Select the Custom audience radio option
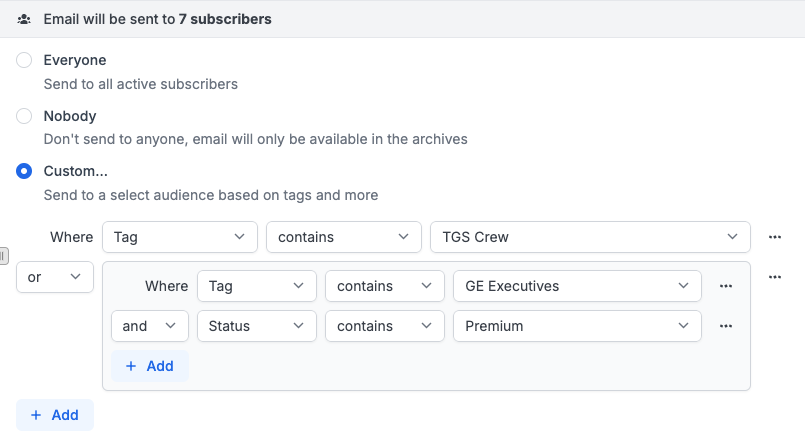 [x=24, y=171]
